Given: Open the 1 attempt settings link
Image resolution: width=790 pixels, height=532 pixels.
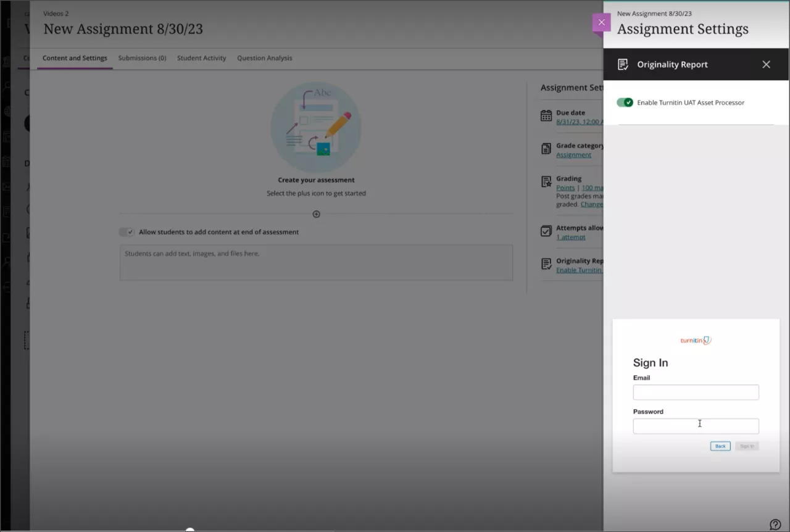Looking at the screenshot, I should (x=570, y=237).
